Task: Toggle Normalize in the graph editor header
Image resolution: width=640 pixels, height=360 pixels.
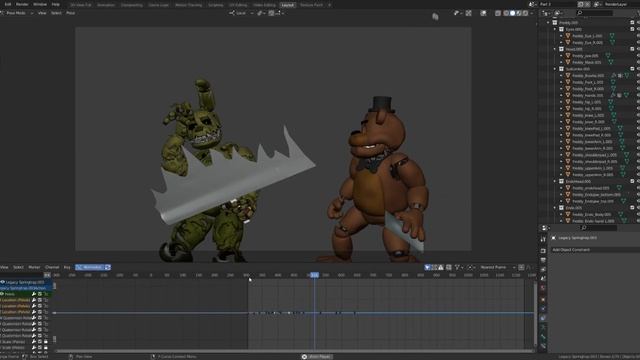Action: click(x=89, y=267)
